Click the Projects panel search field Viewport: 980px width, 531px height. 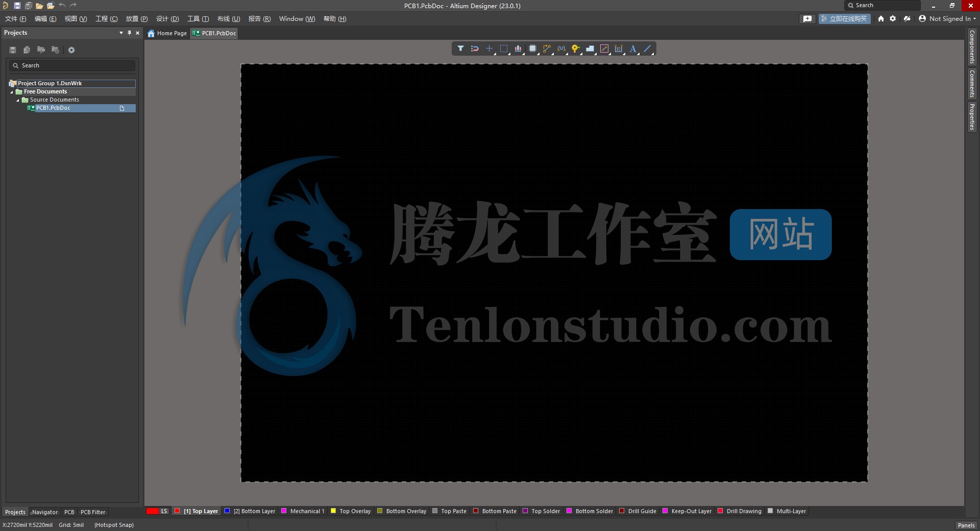[72, 65]
